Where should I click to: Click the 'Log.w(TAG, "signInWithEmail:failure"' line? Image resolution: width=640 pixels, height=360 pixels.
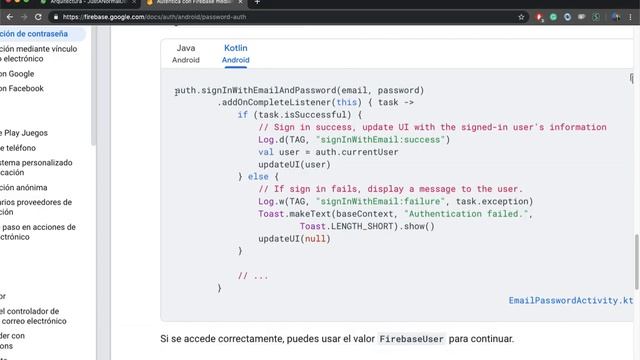(396, 201)
